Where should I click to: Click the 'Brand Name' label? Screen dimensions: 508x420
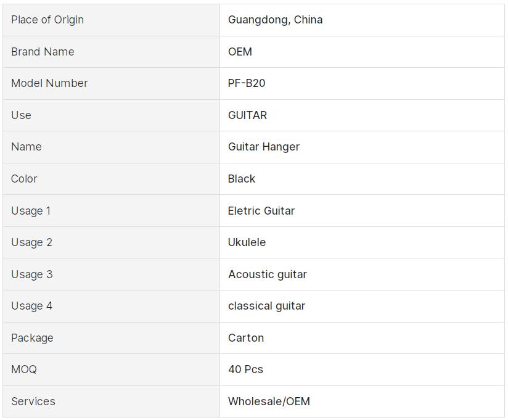point(43,52)
